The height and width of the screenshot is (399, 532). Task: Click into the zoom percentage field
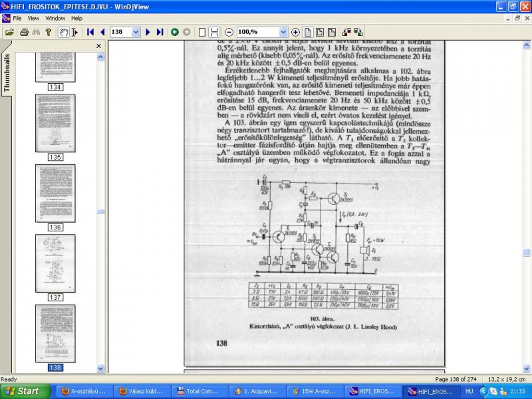point(258,32)
